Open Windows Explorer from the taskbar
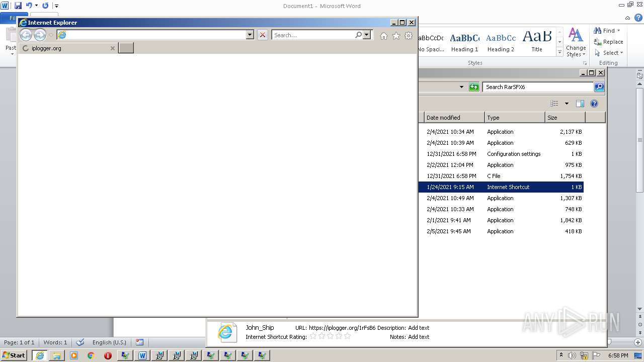Image resolution: width=644 pixels, height=362 pixels. (57, 355)
